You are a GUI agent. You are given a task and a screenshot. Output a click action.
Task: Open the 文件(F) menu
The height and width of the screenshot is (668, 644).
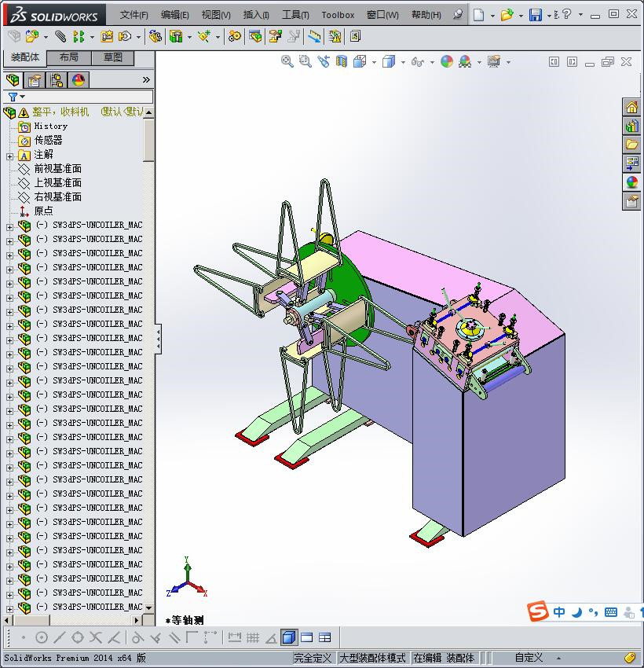[x=134, y=15]
